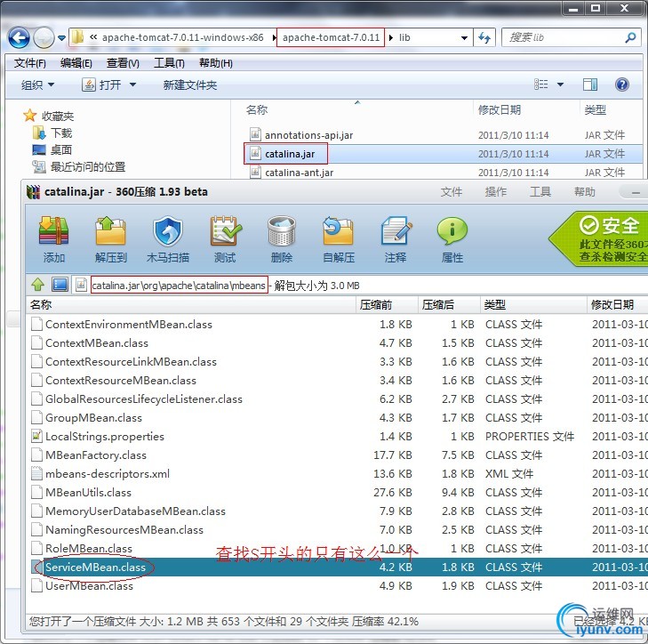Toggle the preview pane icon
The height and width of the screenshot is (644, 648).
click(x=589, y=85)
